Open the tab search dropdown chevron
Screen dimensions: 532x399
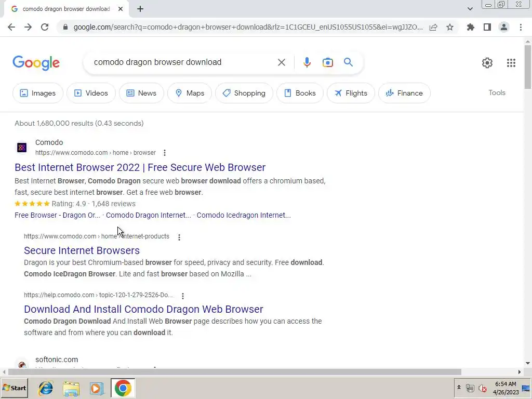point(470,9)
